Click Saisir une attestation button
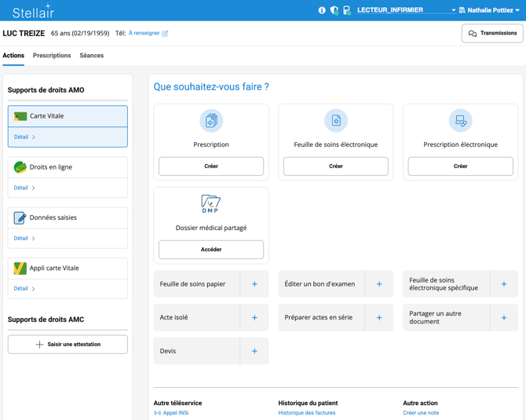 click(x=68, y=345)
